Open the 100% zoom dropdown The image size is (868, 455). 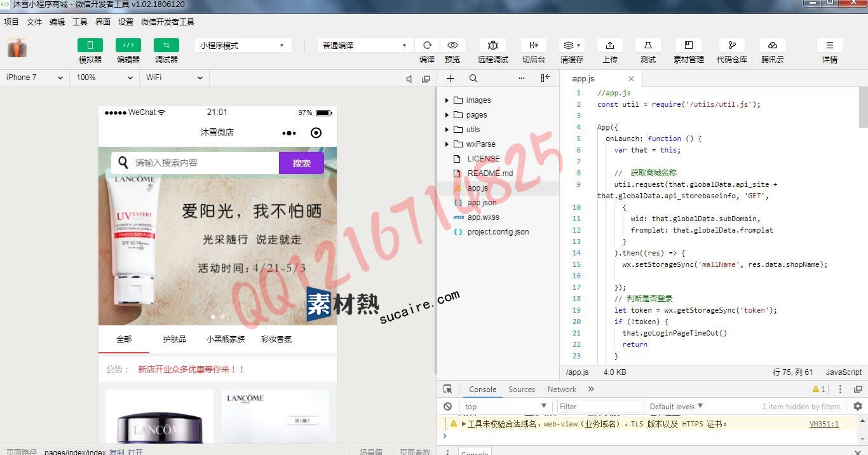coord(105,78)
